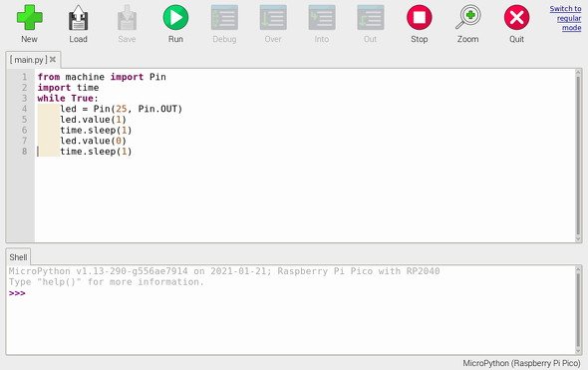Open MicroPython (Raspberry Pi Pico) interpreter selector

pos(521,363)
